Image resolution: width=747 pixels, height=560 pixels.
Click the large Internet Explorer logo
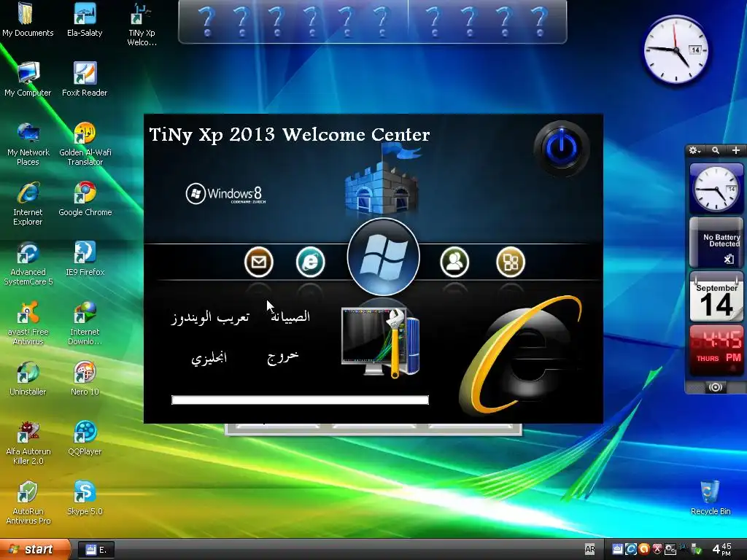point(520,355)
